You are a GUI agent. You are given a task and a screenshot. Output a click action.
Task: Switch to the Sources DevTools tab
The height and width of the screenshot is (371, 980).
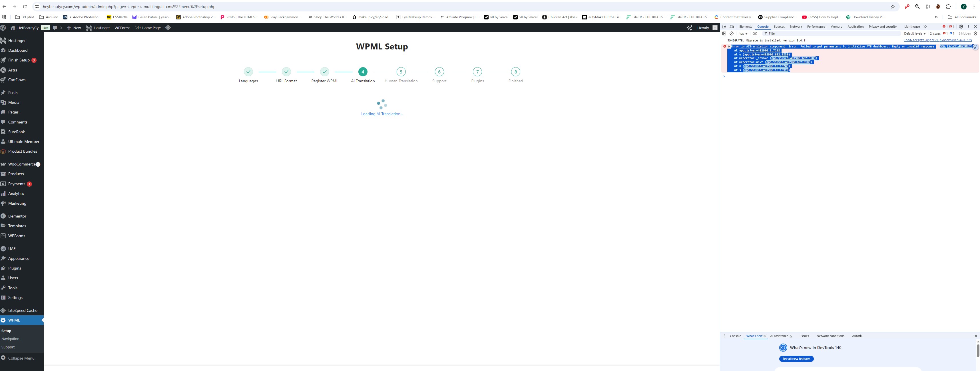pos(779,27)
